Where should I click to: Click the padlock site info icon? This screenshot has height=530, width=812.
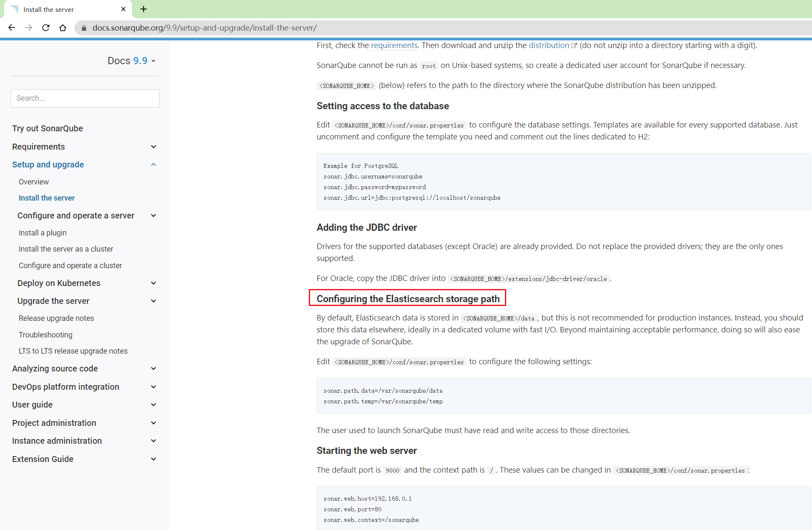(x=84, y=28)
